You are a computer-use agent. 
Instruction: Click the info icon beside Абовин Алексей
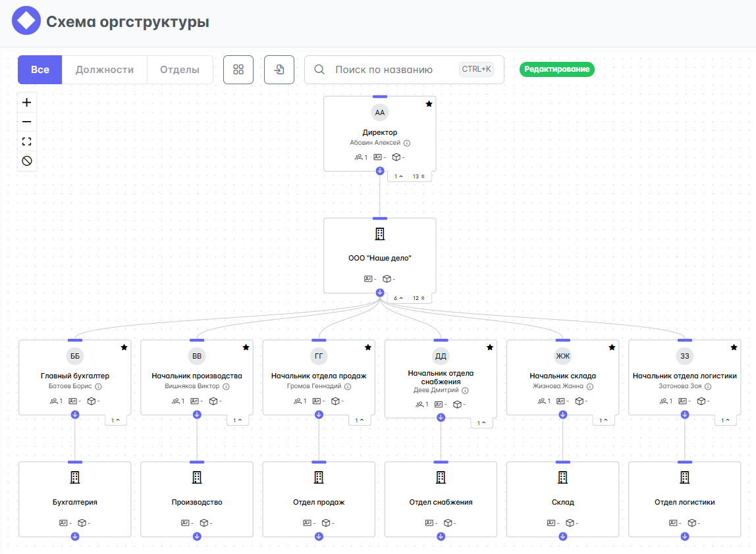pyautogui.click(x=407, y=143)
